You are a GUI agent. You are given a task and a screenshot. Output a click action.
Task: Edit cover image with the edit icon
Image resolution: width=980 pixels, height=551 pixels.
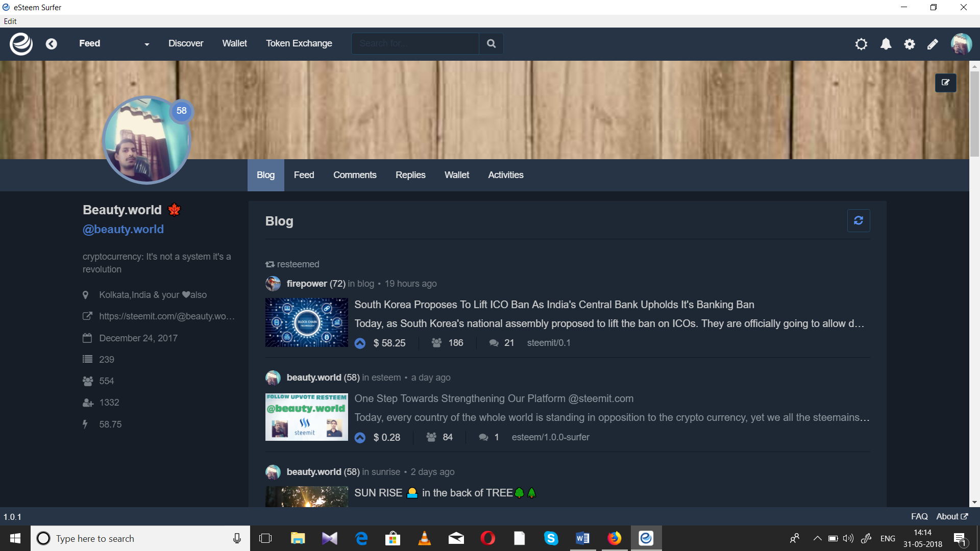pos(945,83)
